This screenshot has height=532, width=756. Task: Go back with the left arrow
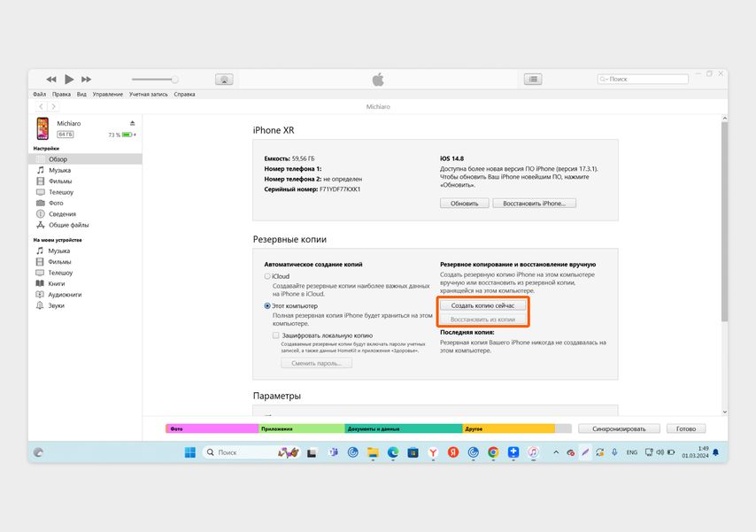click(42, 106)
